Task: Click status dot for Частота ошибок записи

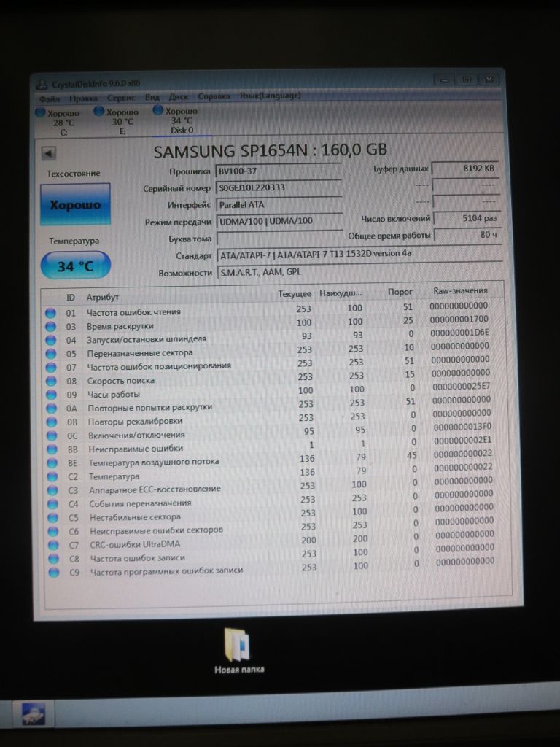Action: point(54,558)
